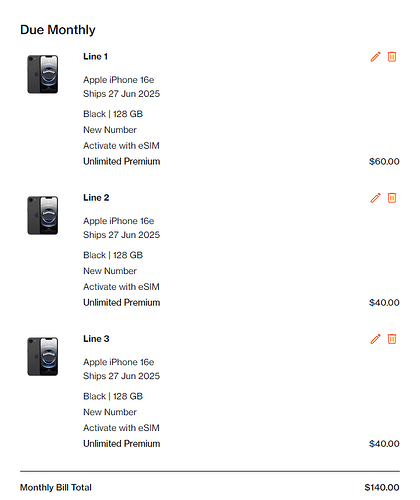Image resolution: width=420 pixels, height=500 pixels.
Task: Click Unlimited Premium plan under Line 1
Action: tap(122, 161)
